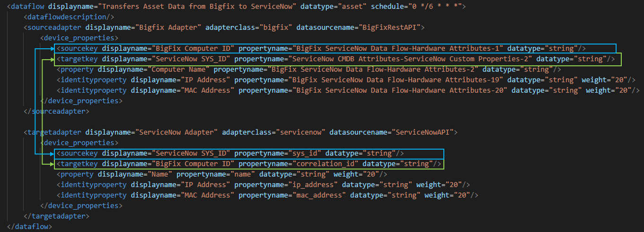Select "ServiceNow CMDB Attributes-ServiceNow Custom Properties-2" propertyname
The image size is (644, 232).
[410, 59]
